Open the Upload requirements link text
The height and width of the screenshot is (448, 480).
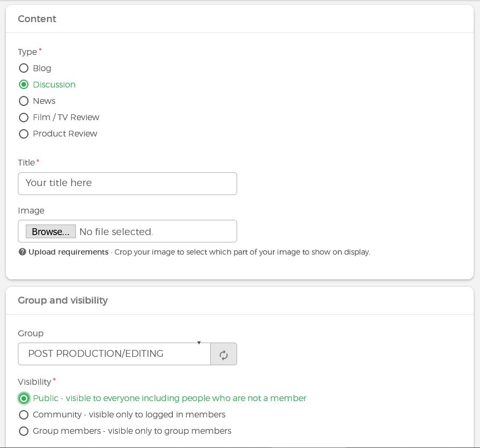68,252
